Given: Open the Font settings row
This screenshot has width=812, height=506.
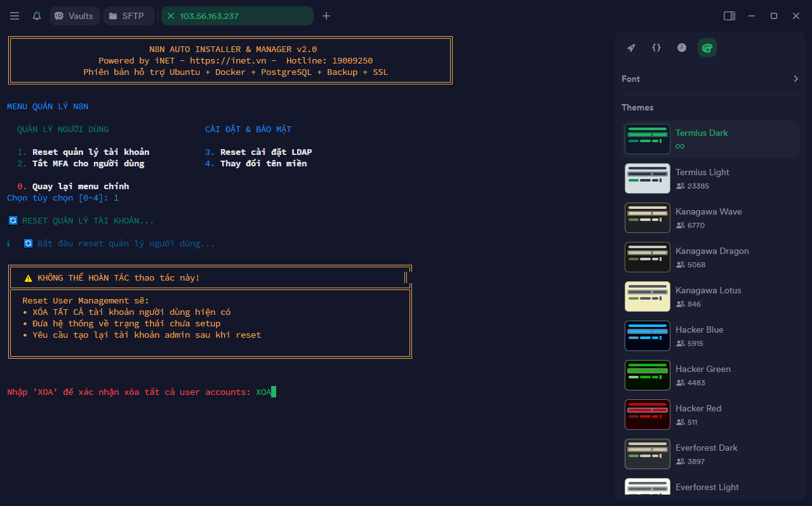Looking at the screenshot, I should (710, 79).
